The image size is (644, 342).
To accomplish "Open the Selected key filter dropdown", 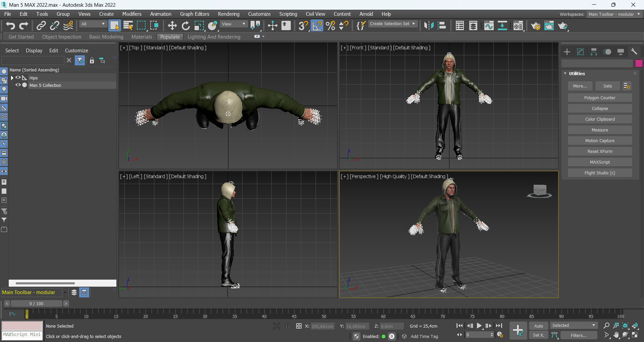I will (574, 326).
